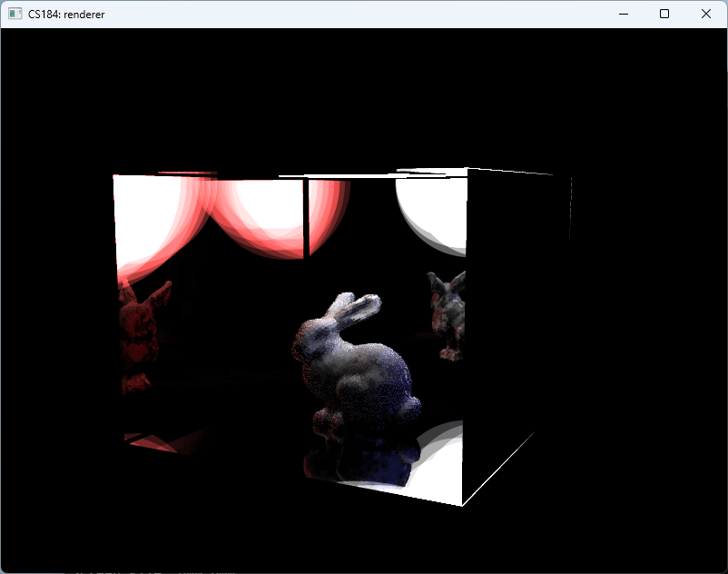Maximize the CS184 renderer window
Image resolution: width=728 pixels, height=574 pixels.
(x=664, y=14)
